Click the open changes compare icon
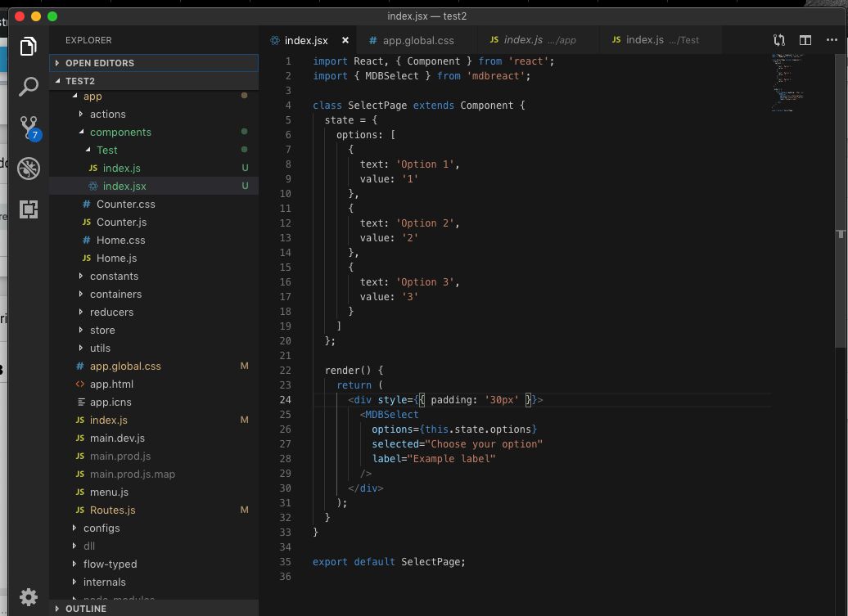This screenshot has width=848, height=616. [778, 40]
